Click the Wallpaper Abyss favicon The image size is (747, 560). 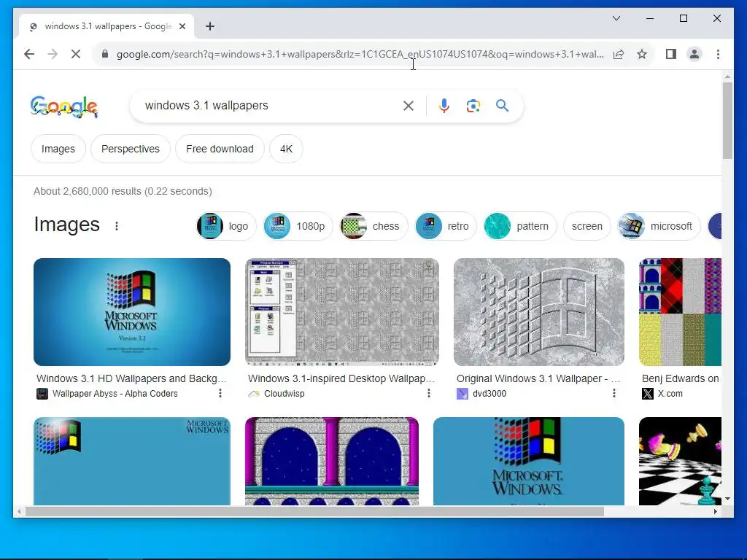(x=42, y=394)
